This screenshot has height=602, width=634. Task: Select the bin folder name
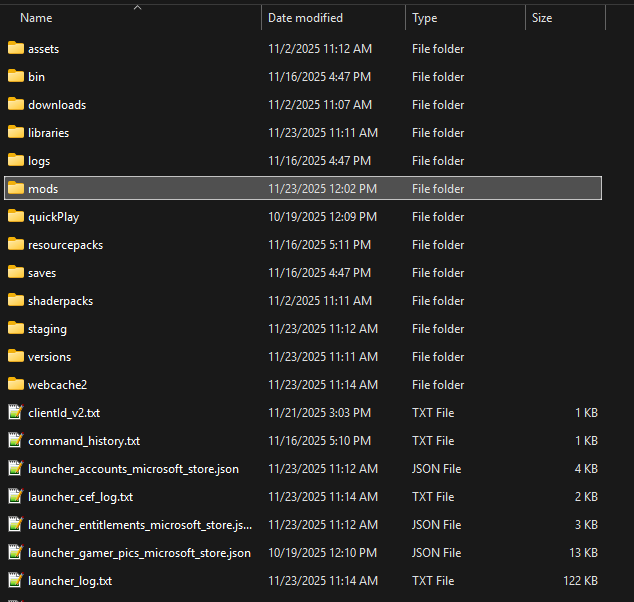(36, 77)
